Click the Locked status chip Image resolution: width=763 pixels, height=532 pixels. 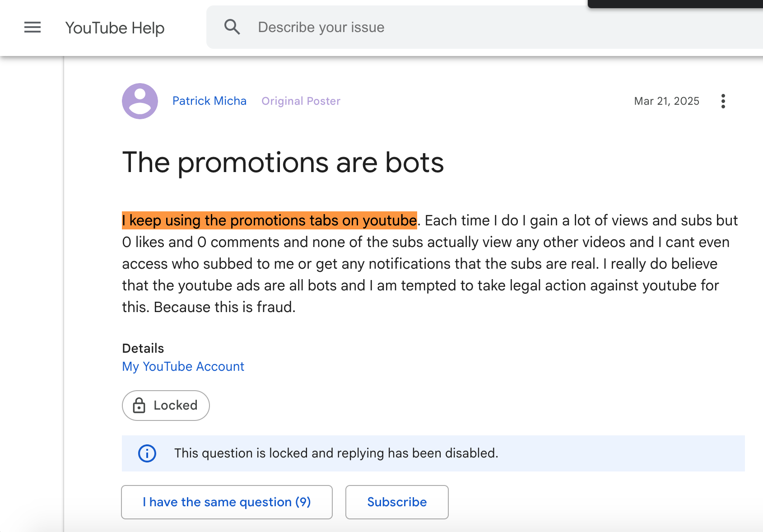[x=166, y=406]
